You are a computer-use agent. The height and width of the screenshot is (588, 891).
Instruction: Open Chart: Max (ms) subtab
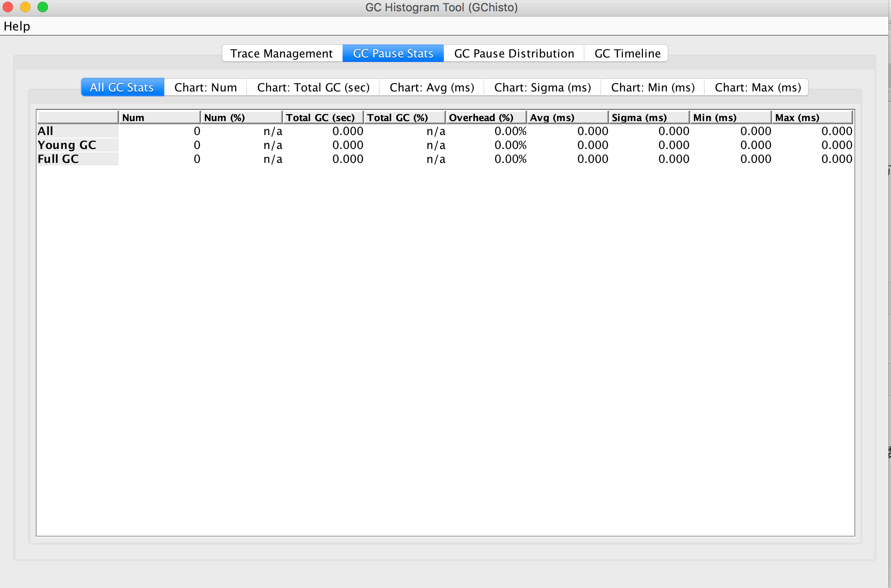click(758, 88)
